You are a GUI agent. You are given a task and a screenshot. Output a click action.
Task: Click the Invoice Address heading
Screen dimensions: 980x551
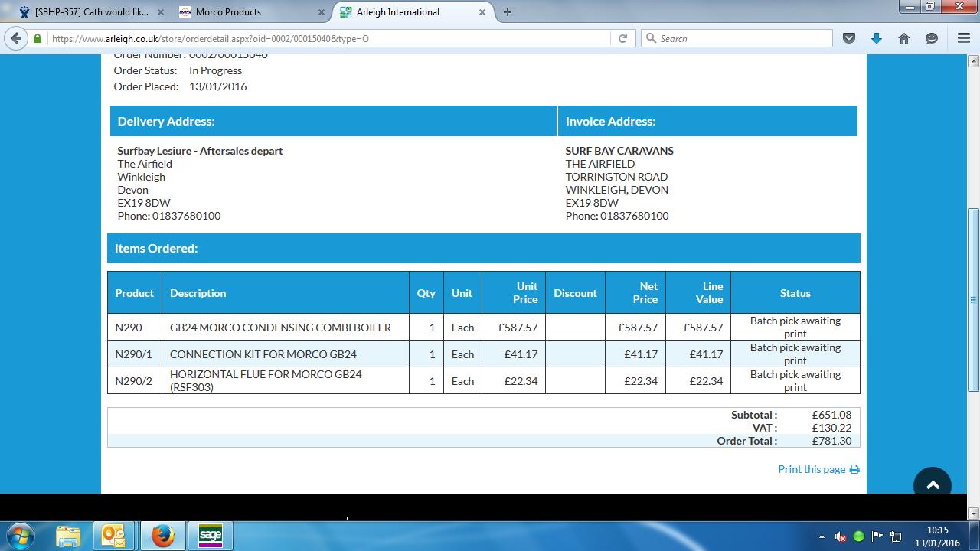point(610,121)
